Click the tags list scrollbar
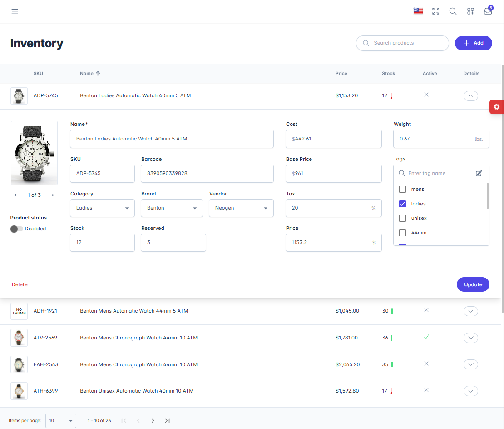 488,196
